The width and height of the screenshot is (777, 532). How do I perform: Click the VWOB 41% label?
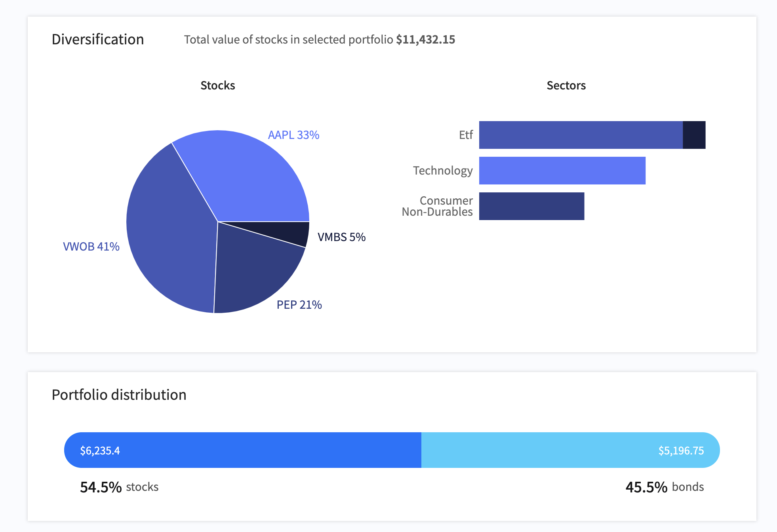[91, 247]
